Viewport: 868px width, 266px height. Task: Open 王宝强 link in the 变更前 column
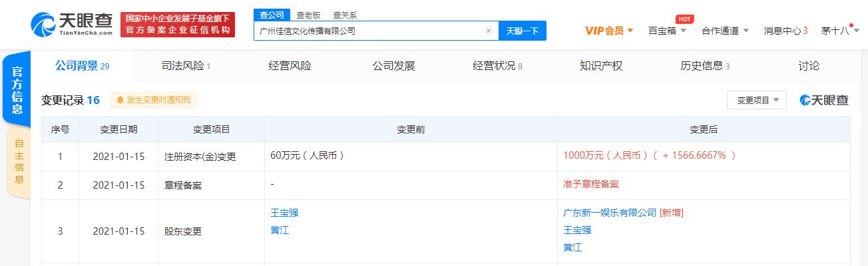(x=284, y=213)
